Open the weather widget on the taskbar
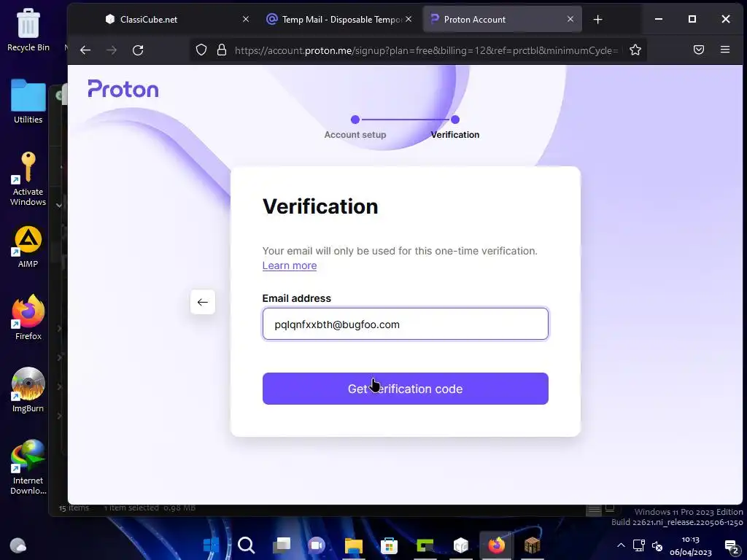Image resolution: width=747 pixels, height=560 pixels. [x=18, y=545]
